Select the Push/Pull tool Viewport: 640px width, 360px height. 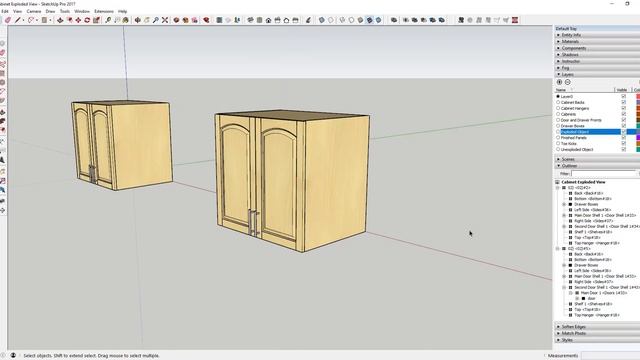click(x=60, y=20)
